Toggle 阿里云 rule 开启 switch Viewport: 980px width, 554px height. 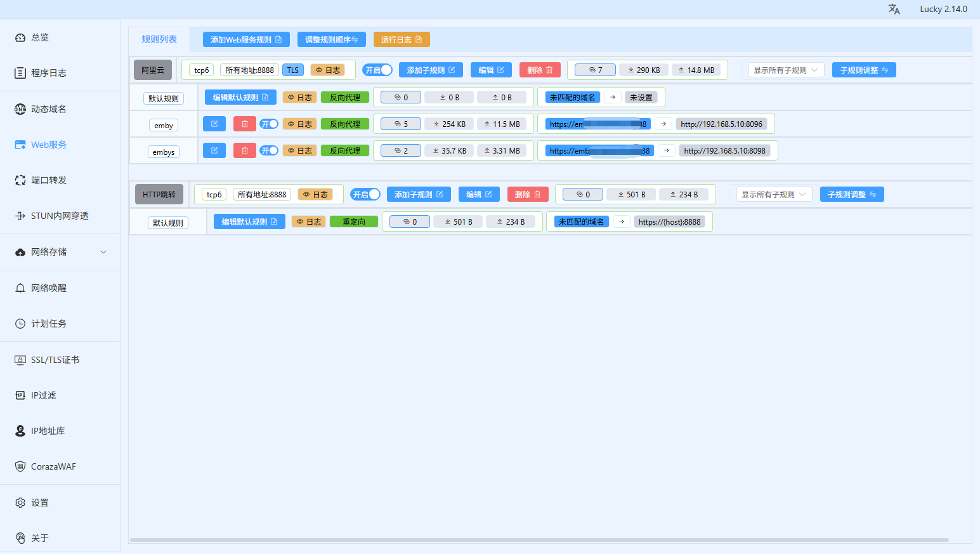click(x=377, y=70)
